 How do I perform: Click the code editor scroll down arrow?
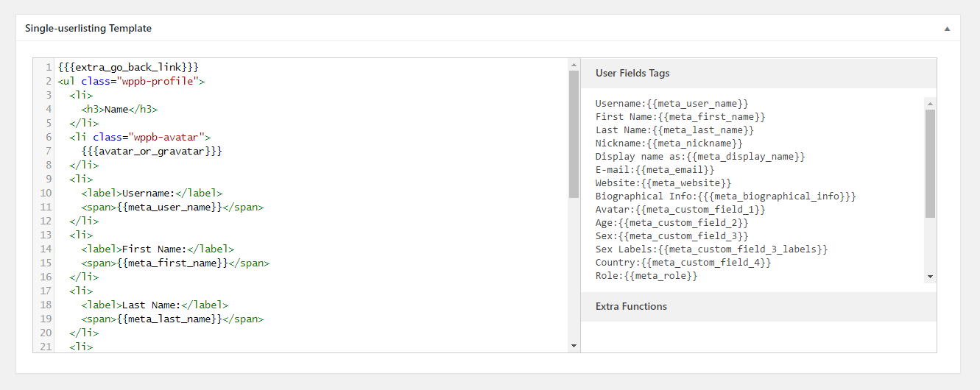pos(574,346)
